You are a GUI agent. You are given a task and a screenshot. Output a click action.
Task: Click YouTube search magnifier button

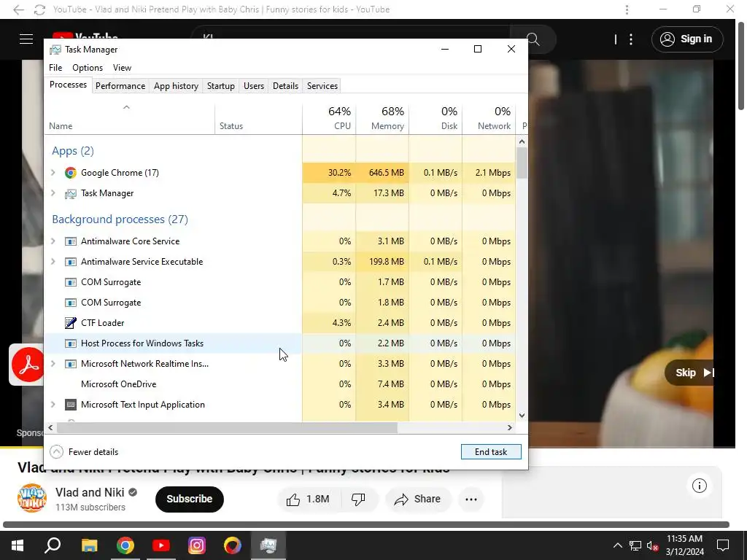(x=533, y=39)
